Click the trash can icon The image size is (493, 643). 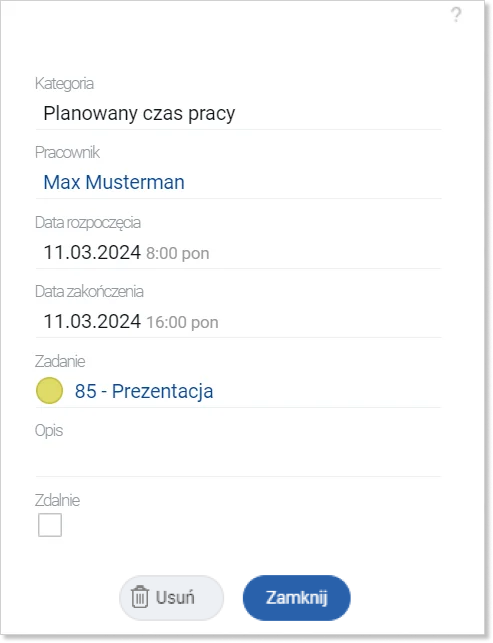click(x=139, y=597)
